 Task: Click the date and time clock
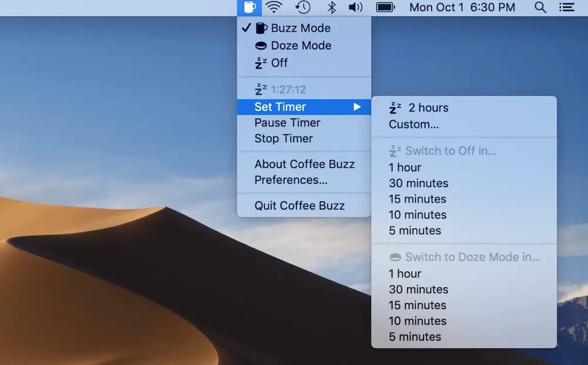tap(462, 7)
